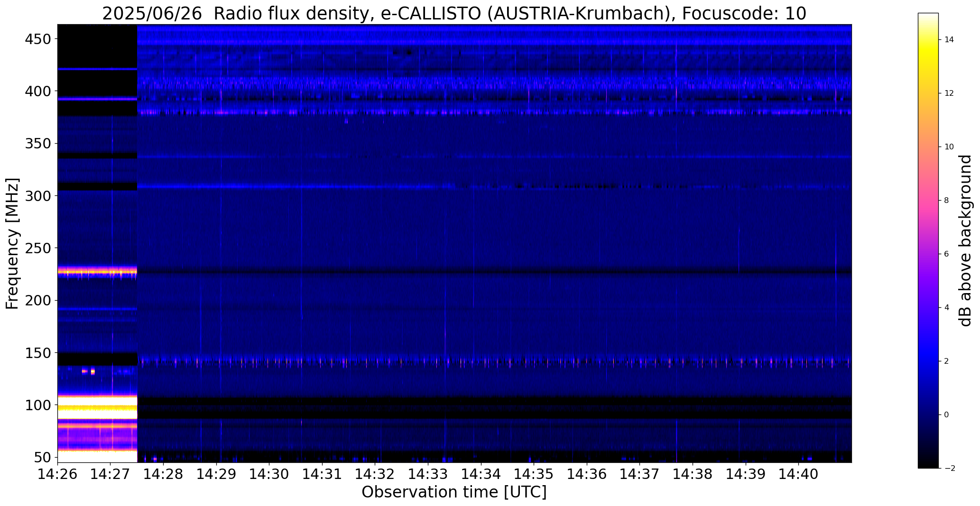The height and width of the screenshot is (506, 980).
Task: Click the 14:28 time tick label
Action: (x=164, y=474)
